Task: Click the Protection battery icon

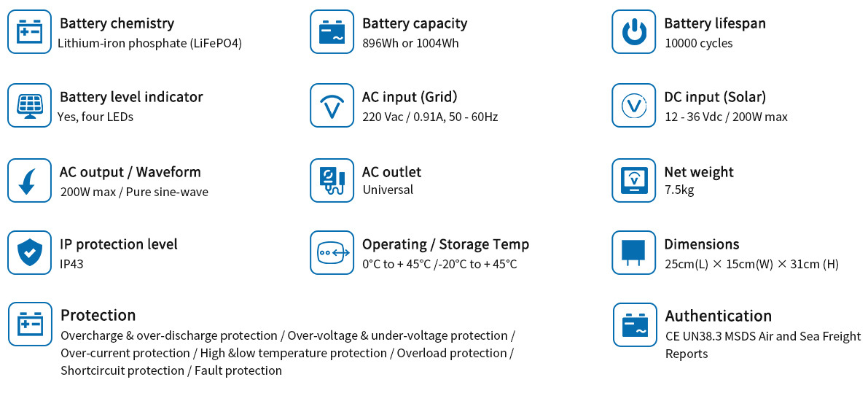Action: pyautogui.click(x=30, y=324)
